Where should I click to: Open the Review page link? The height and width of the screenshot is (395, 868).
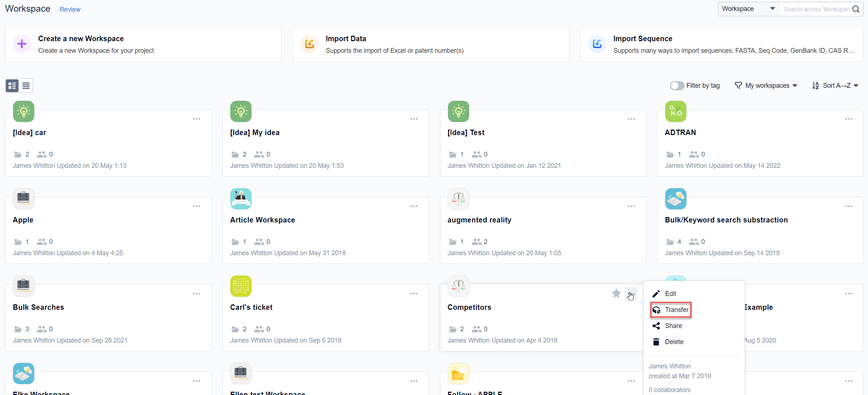(70, 9)
